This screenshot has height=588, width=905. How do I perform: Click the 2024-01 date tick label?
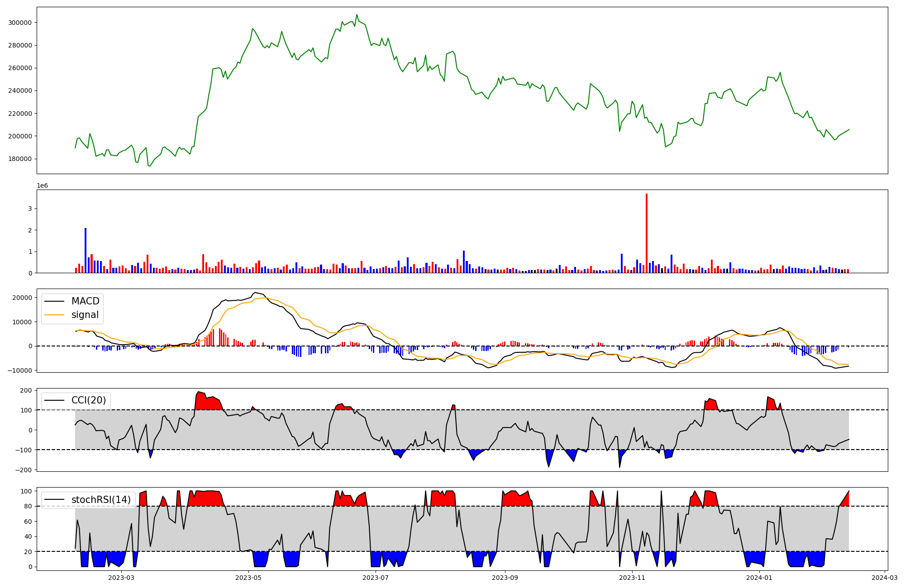tap(759, 578)
